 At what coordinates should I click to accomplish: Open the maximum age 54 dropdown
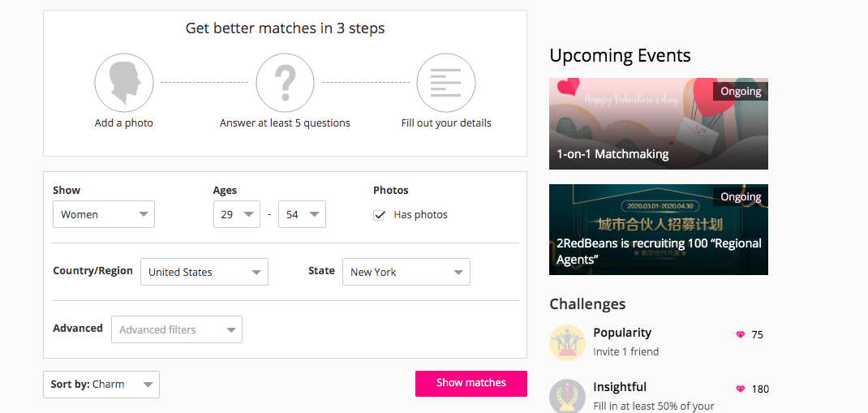(302, 214)
